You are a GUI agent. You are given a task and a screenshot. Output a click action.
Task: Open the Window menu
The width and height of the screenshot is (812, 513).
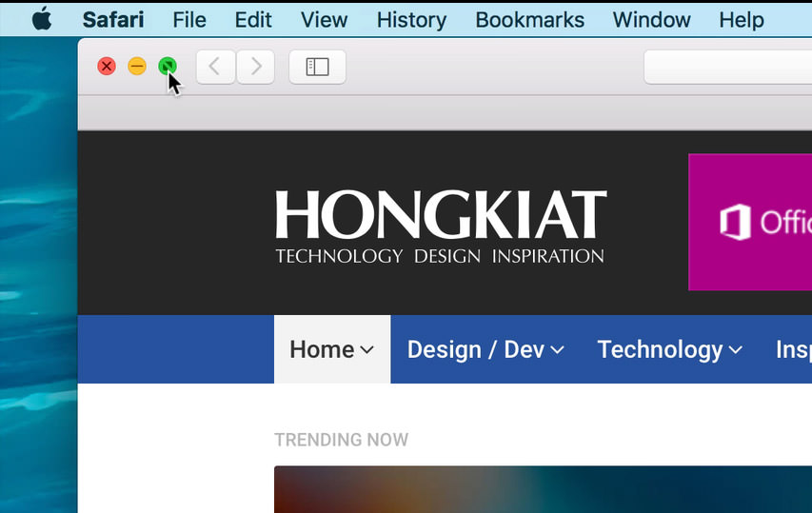[x=651, y=20]
